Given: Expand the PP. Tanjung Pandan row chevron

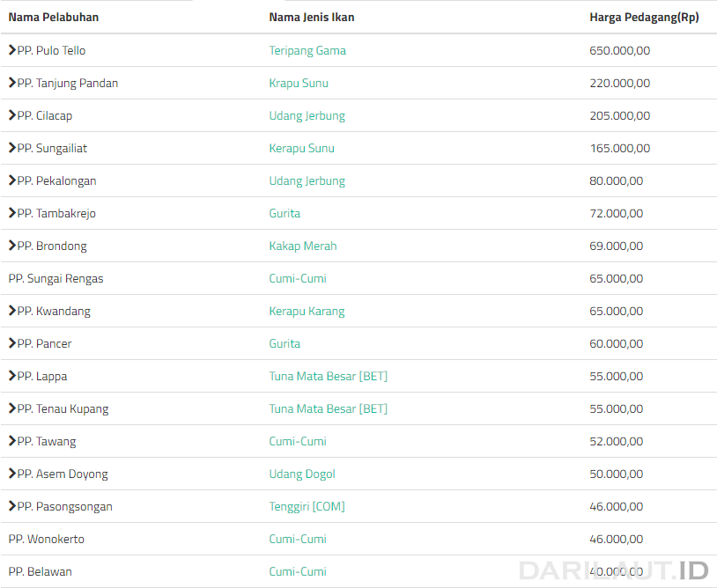Looking at the screenshot, I should click(x=12, y=82).
